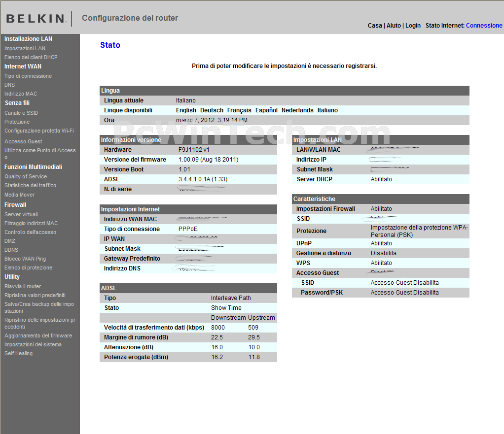Open Elenco di protezione page
The height and width of the screenshot is (434, 504).
(x=28, y=267)
